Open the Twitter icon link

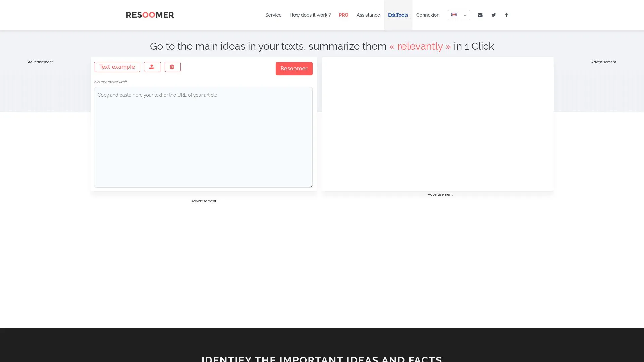[x=494, y=15]
